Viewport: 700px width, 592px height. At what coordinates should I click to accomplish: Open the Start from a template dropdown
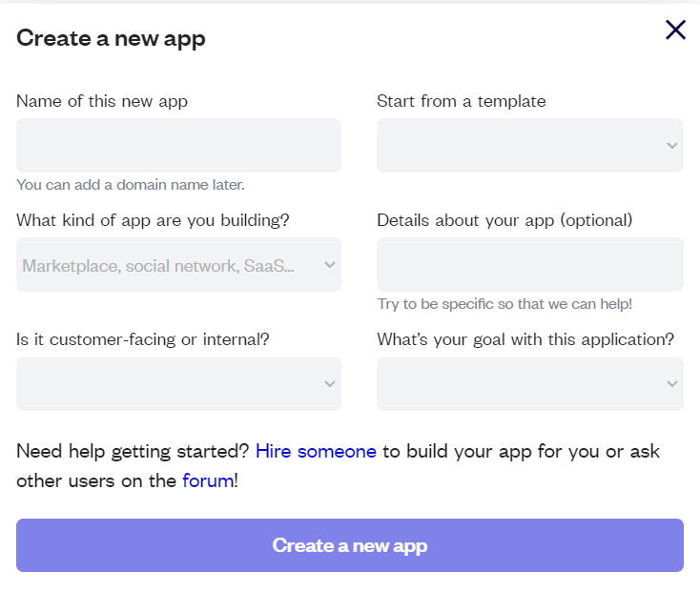tap(530, 146)
